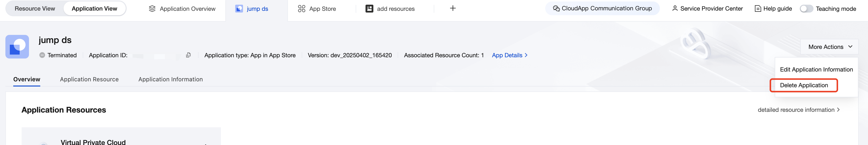Image resolution: width=868 pixels, height=145 pixels.
Task: Open a new tab with plus icon
Action: pos(453,8)
